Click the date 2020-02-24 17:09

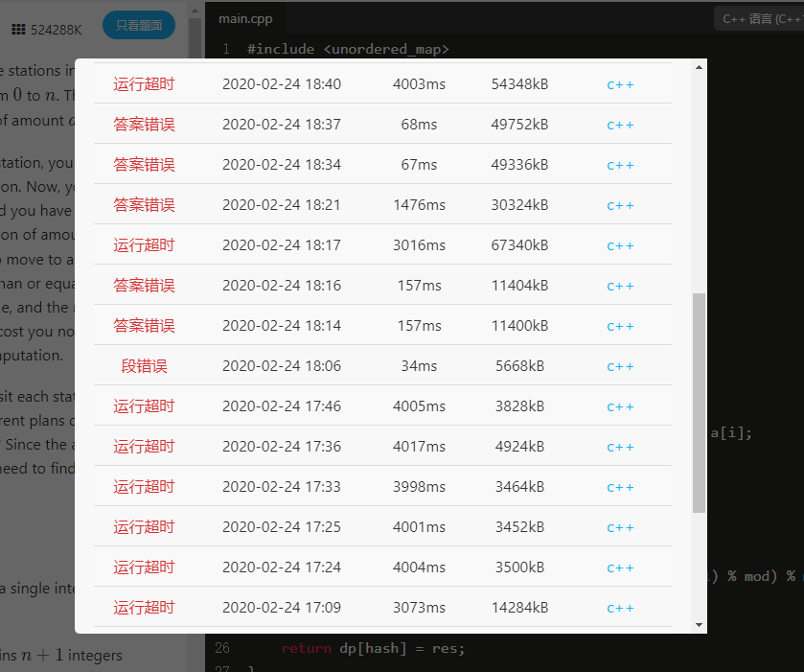coord(282,608)
